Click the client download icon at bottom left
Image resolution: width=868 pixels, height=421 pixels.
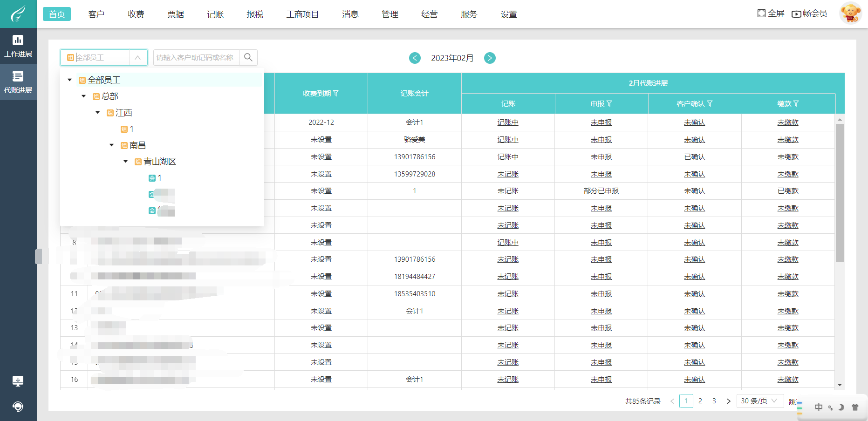[18, 380]
